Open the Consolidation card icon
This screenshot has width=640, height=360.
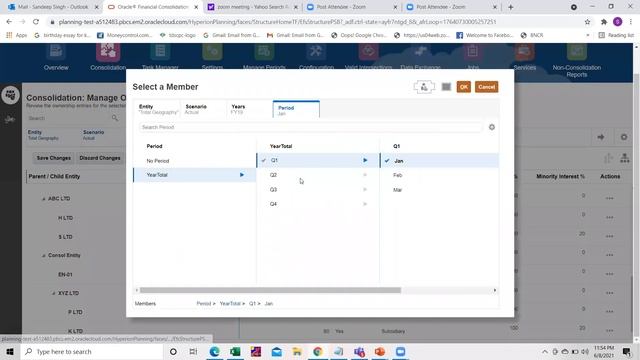click(x=108, y=52)
